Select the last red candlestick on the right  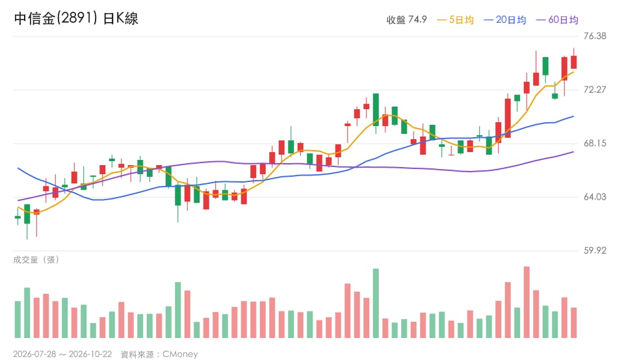pyautogui.click(x=573, y=62)
